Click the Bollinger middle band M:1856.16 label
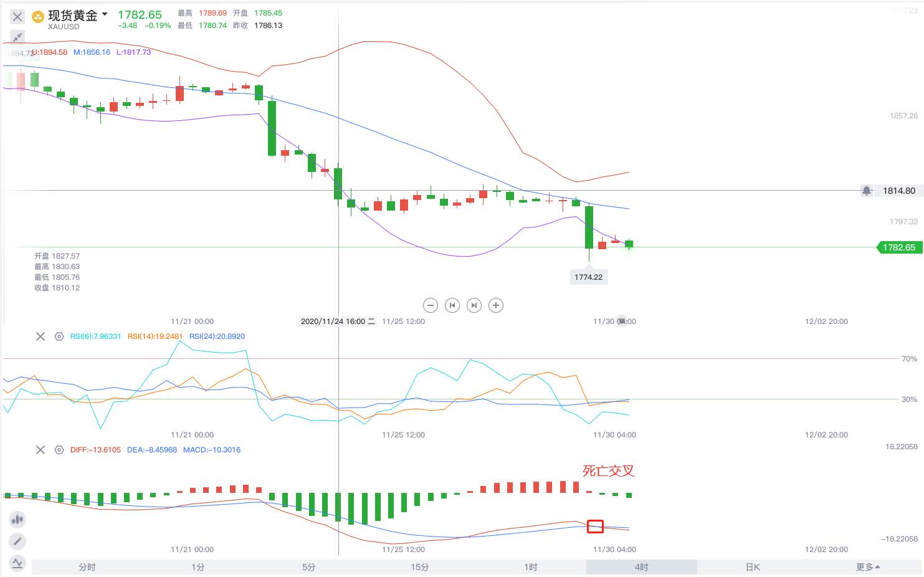Viewport: 924px width, 577px height. tap(92, 52)
